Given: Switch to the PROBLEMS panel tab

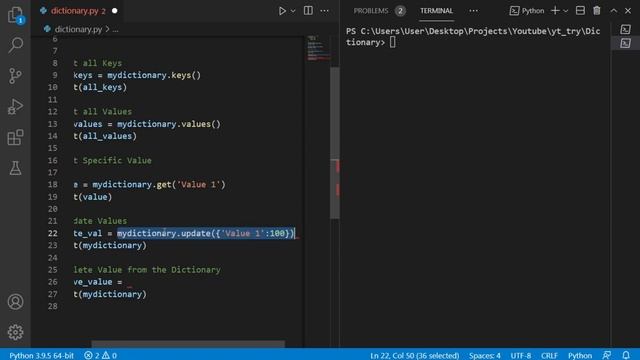Looking at the screenshot, I should [x=371, y=11].
